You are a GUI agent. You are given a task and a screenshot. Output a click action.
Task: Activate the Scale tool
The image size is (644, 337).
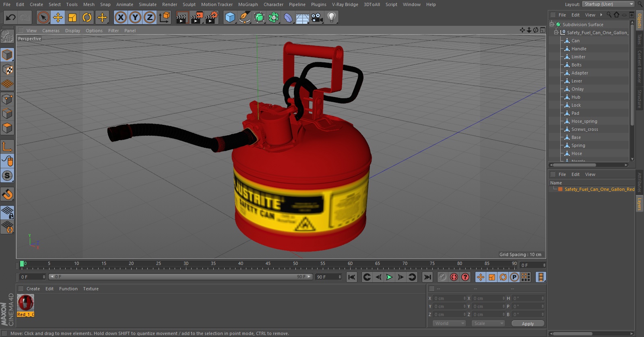click(x=72, y=17)
